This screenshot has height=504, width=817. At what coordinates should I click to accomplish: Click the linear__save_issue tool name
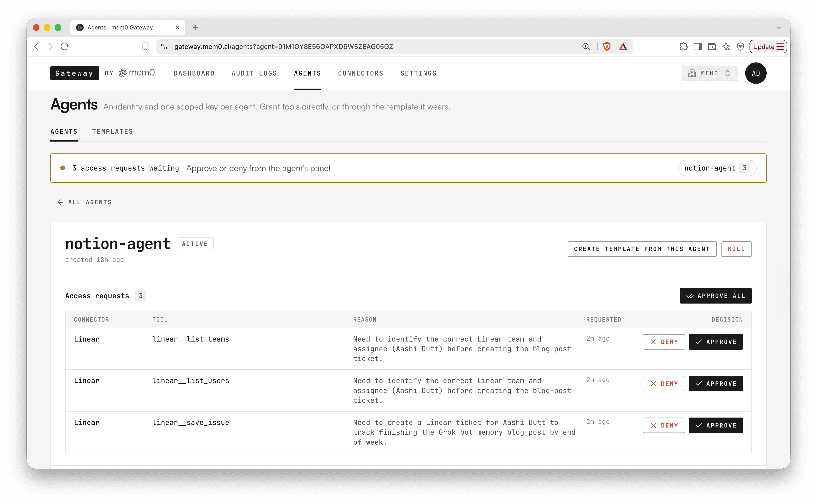191,423
